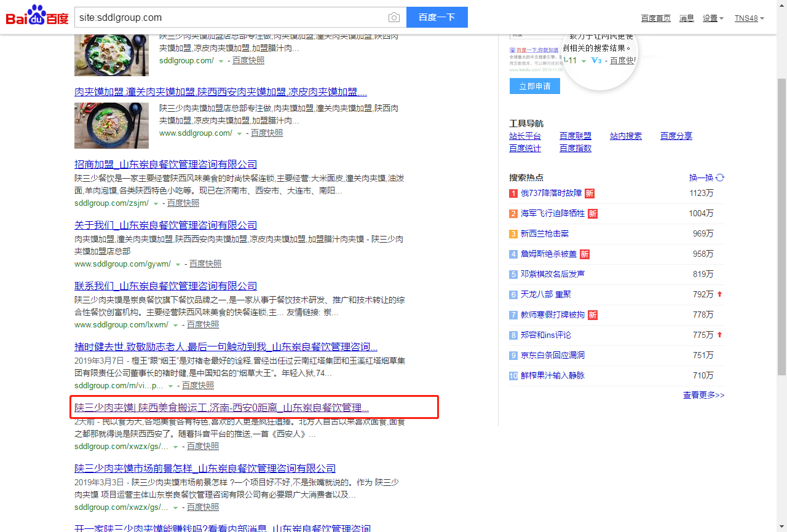Click 换一换 to refresh hot searches

point(701,178)
